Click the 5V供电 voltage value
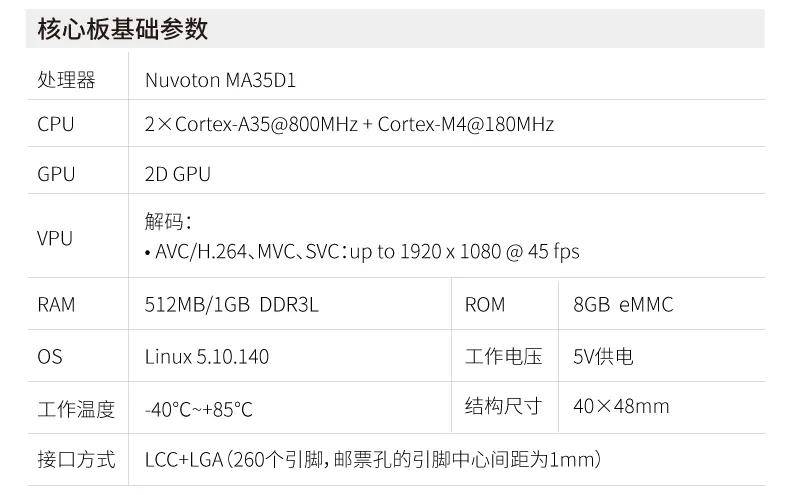Viewport: 790px width, 495px height. pos(603,356)
